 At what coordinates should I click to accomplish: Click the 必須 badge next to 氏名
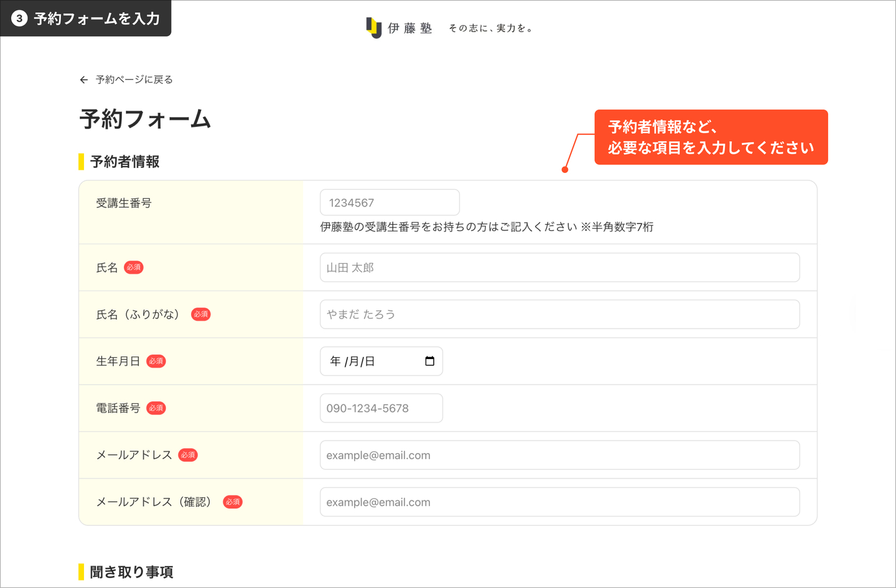134,268
